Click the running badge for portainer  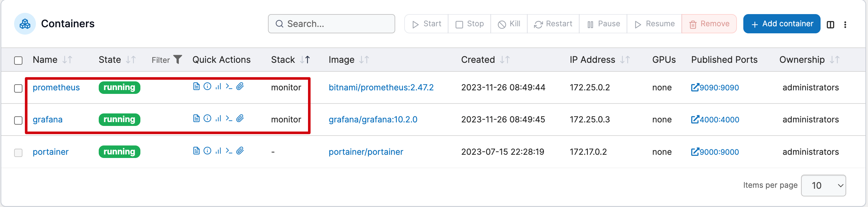pyautogui.click(x=120, y=152)
